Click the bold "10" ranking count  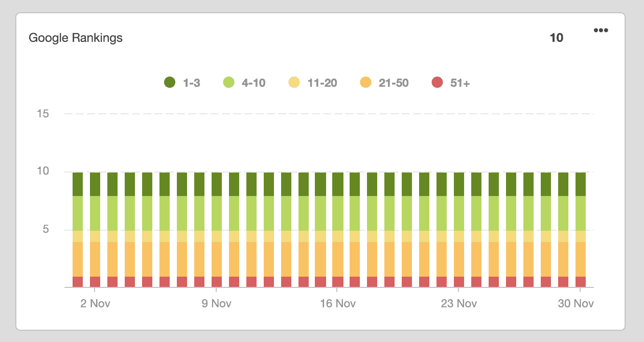coord(558,38)
